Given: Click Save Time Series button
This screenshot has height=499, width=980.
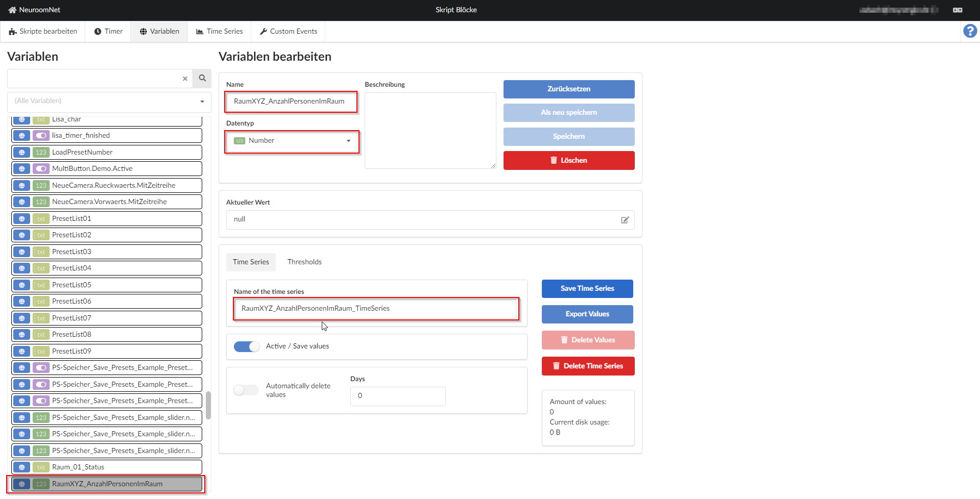Looking at the screenshot, I should 587,289.
